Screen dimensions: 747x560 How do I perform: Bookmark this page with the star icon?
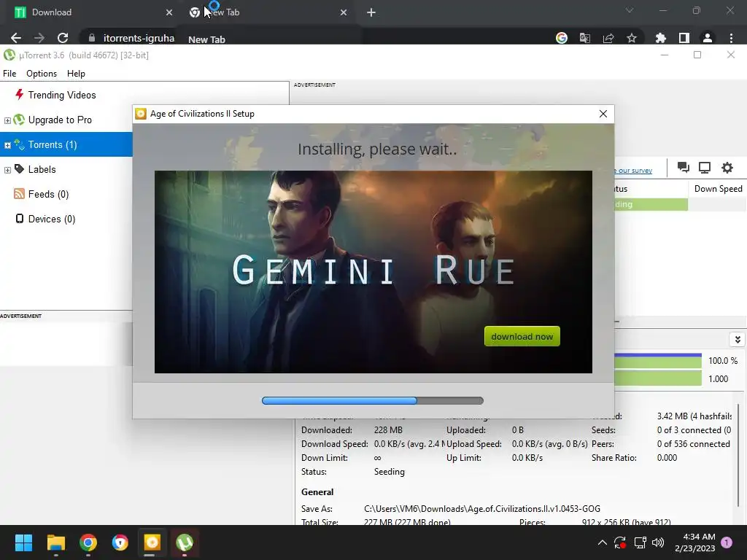(632, 38)
